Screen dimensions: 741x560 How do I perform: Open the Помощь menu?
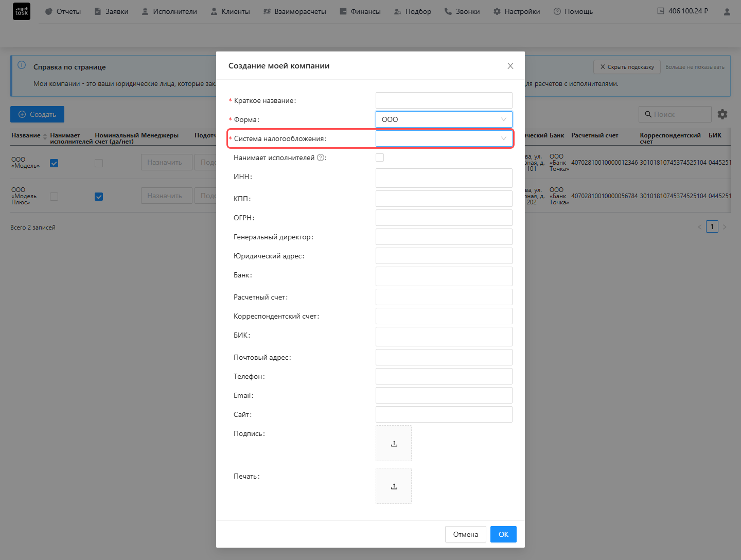pos(573,11)
